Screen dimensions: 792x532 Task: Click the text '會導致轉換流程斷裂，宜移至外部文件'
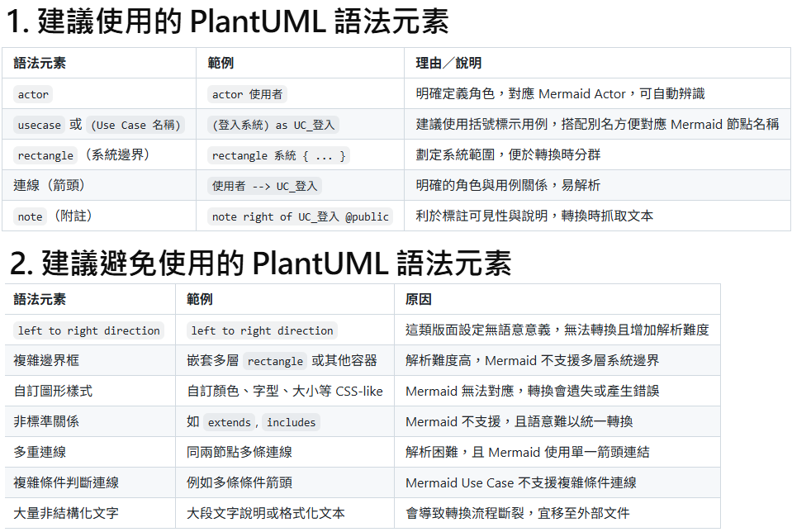(x=518, y=513)
